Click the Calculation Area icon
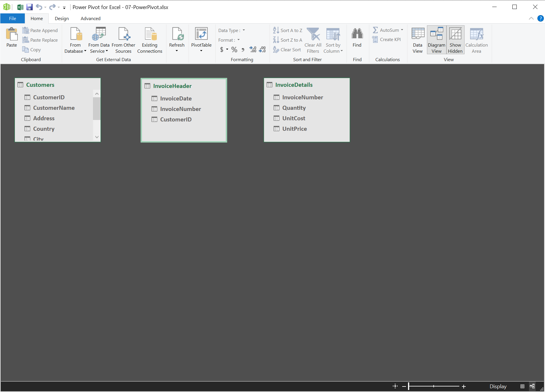Viewport: 545px width, 392px height. pyautogui.click(x=477, y=34)
